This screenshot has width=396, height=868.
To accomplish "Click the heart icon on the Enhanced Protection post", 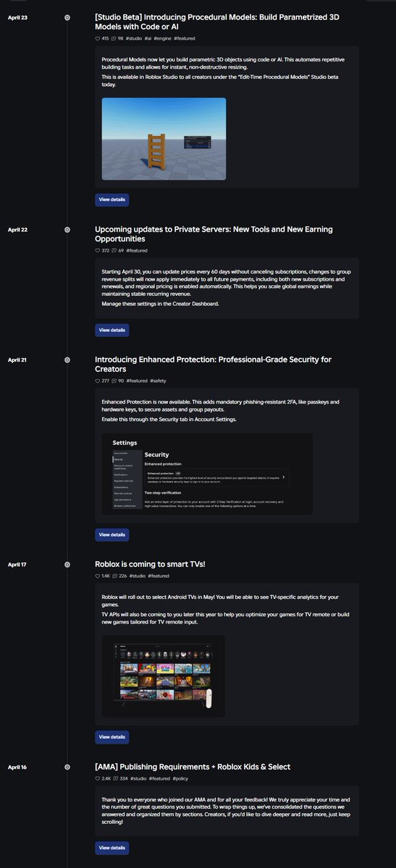I will pyautogui.click(x=98, y=380).
